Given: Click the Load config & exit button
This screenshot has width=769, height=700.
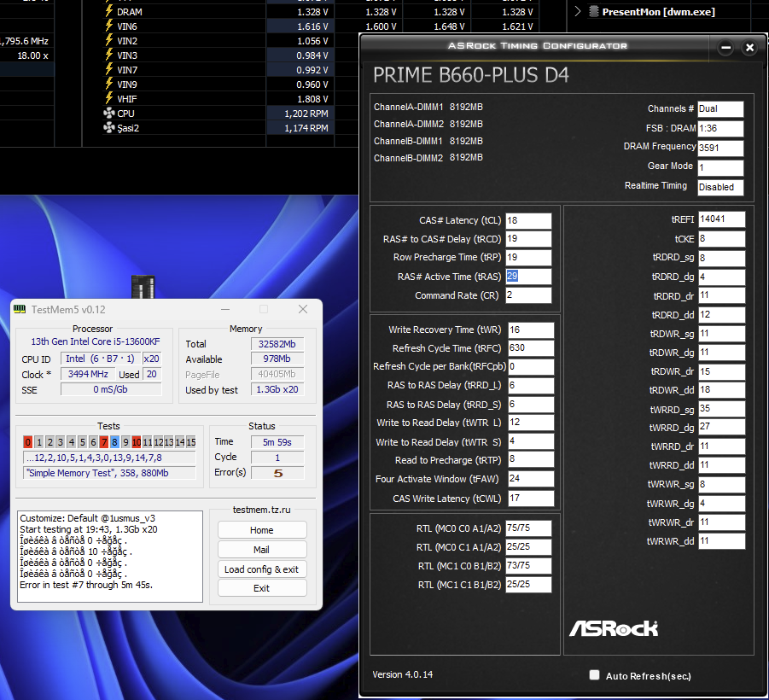Looking at the screenshot, I should point(261,569).
